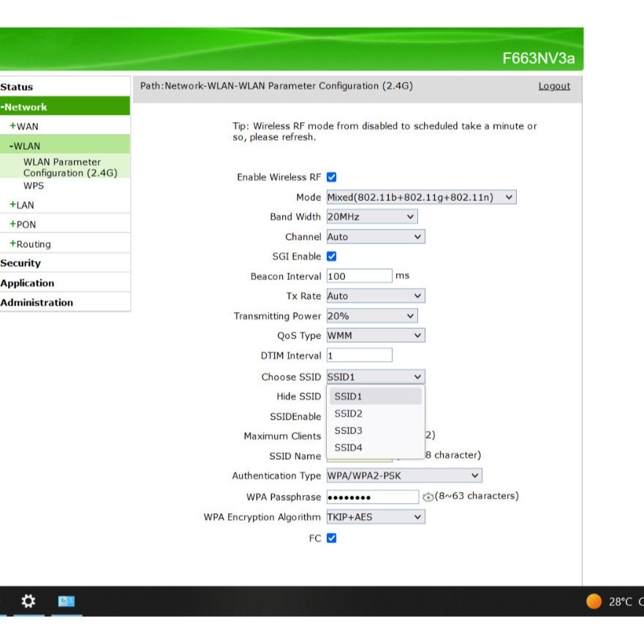This screenshot has width=644, height=644.
Task: Click the WPA Passphrase field
Action: coord(372,497)
